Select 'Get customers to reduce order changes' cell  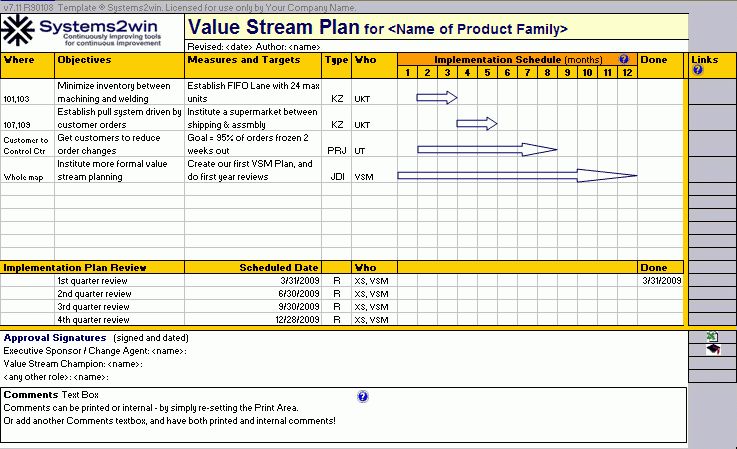point(119,144)
